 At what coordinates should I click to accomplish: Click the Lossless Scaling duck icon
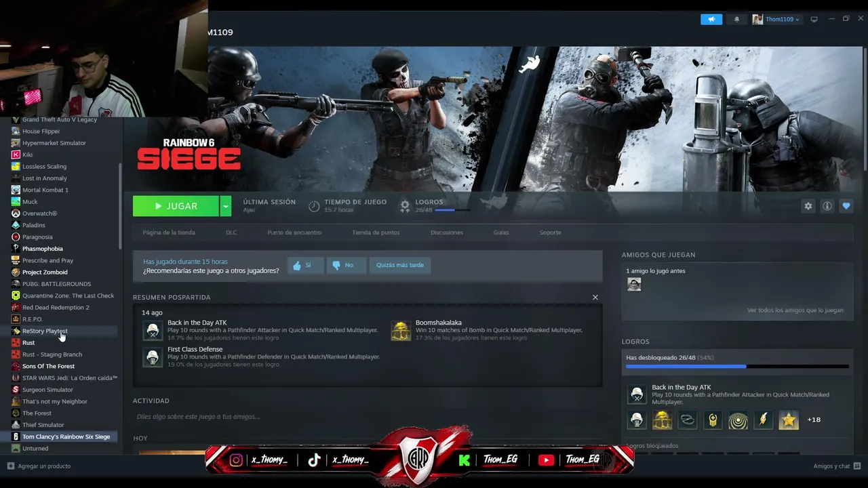click(x=16, y=166)
